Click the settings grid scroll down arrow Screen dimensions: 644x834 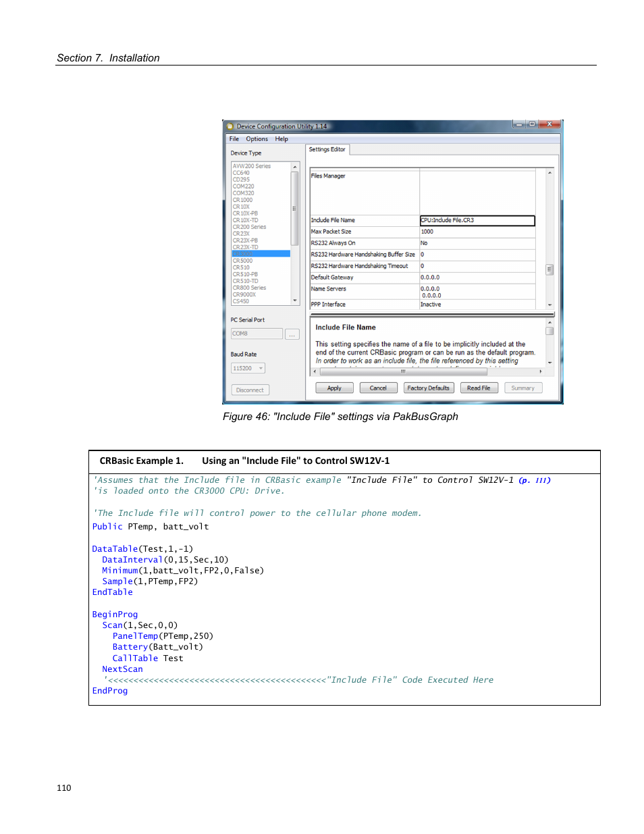549,305
